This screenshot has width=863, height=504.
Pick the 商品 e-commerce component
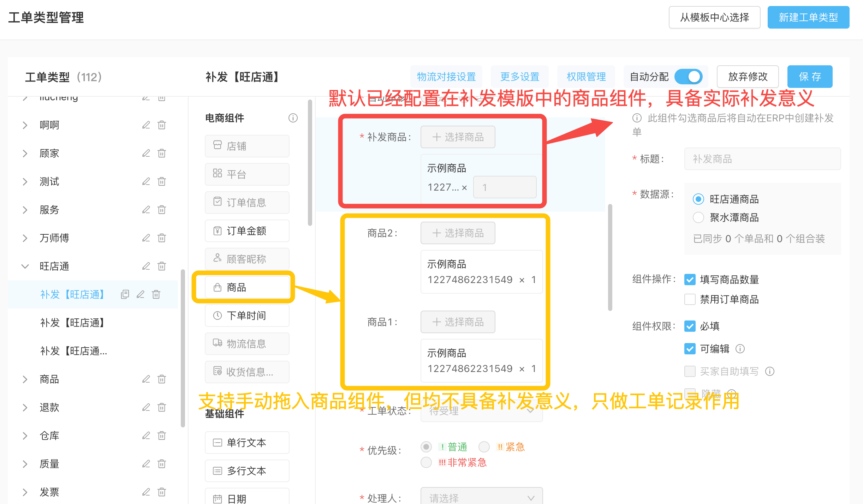tap(247, 287)
